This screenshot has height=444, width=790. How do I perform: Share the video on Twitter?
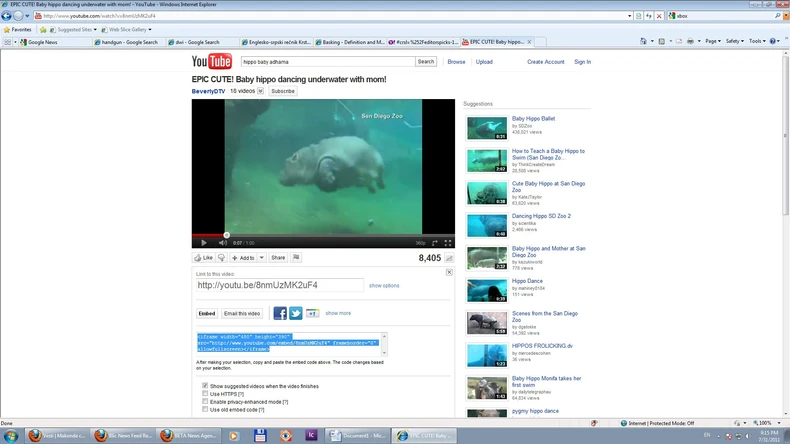click(x=296, y=313)
